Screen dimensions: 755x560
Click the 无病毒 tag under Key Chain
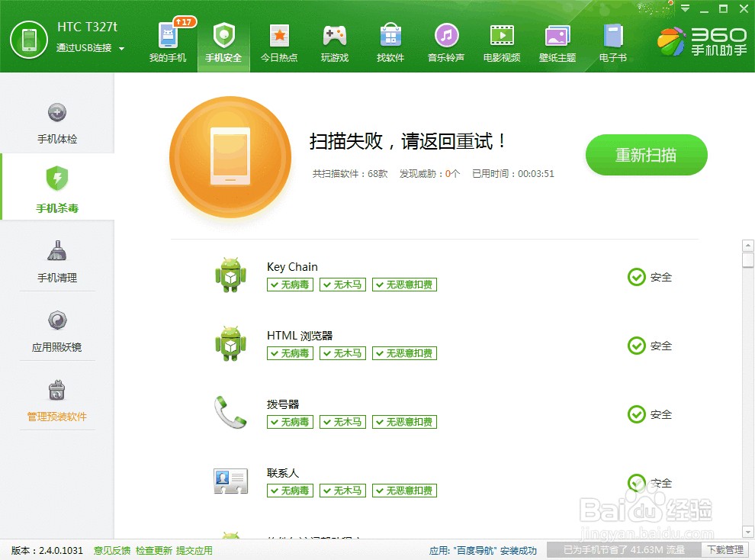(x=290, y=285)
